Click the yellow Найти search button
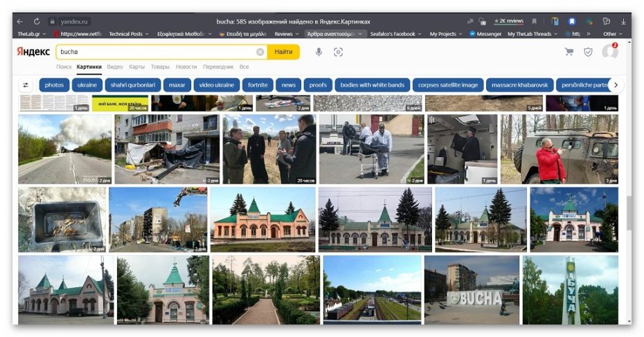The height and width of the screenshot is (337, 644). (283, 52)
